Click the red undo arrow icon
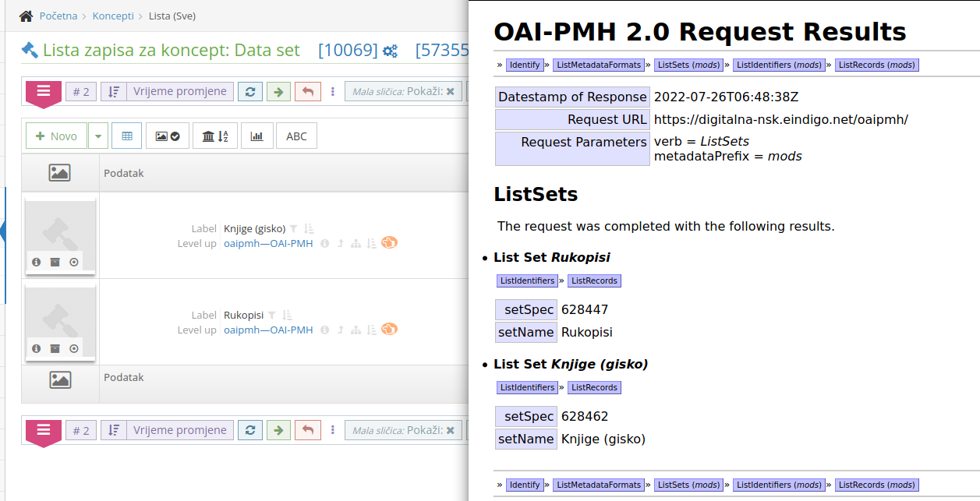 point(307,91)
